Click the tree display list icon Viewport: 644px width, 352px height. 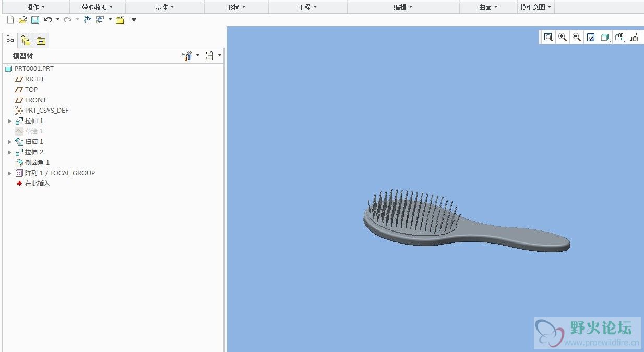(x=209, y=56)
